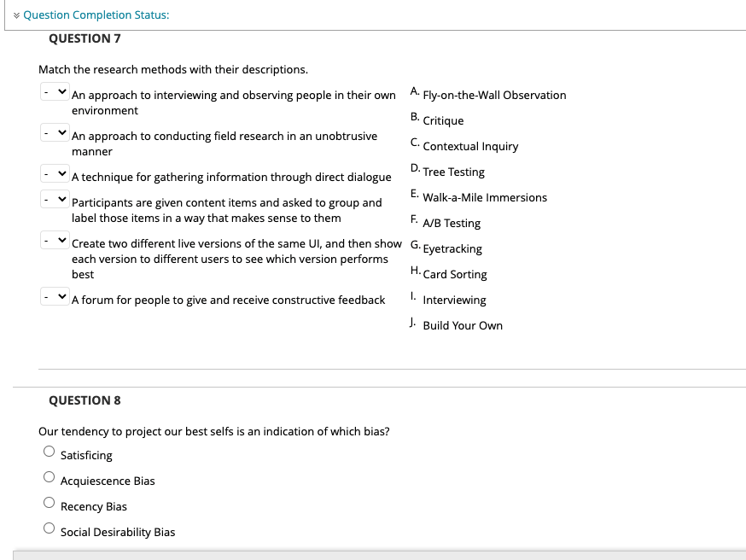The image size is (746, 560).
Task: Select the Acquiescence Bias option
Action: [49, 475]
